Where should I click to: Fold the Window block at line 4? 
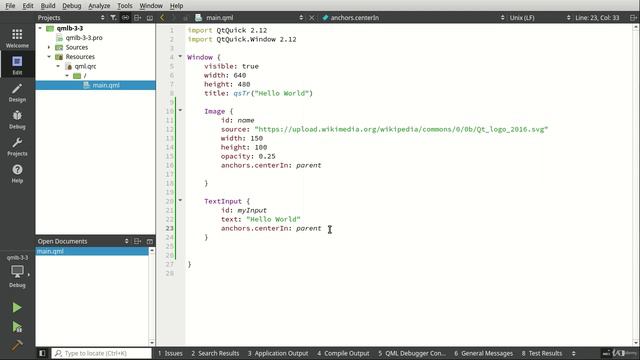(x=180, y=56)
